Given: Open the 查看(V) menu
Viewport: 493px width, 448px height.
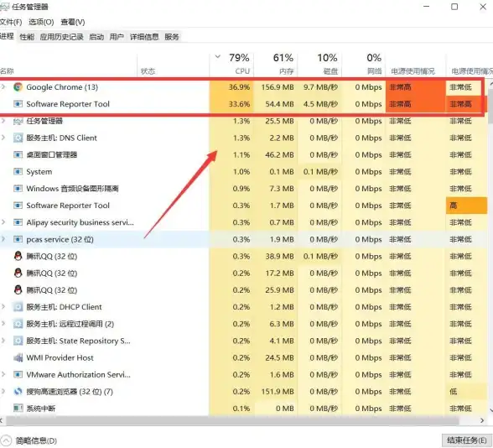Looking at the screenshot, I should 73,22.
